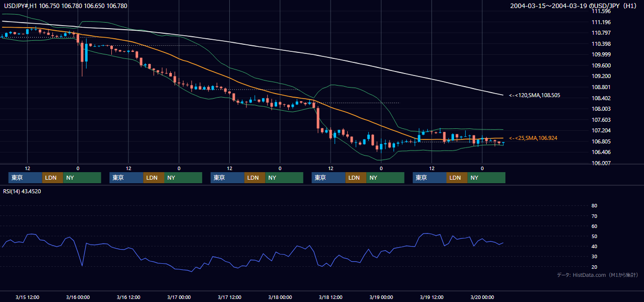Click the leftmost 東京 session block
This screenshot has width=644, height=302.
coord(26,178)
